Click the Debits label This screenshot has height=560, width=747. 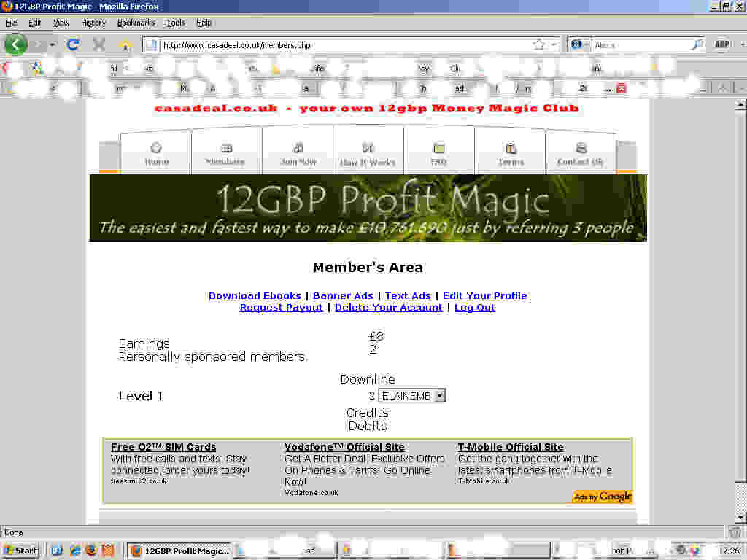[368, 426]
